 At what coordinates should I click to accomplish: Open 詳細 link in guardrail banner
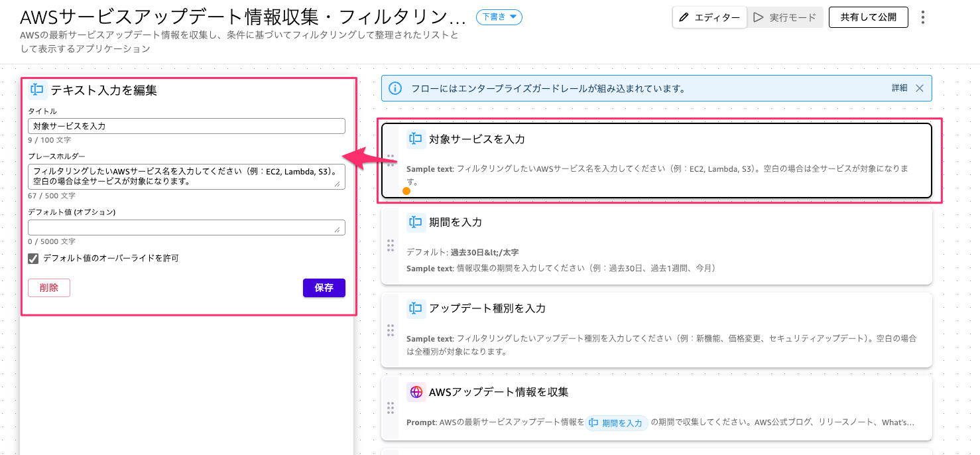point(899,88)
